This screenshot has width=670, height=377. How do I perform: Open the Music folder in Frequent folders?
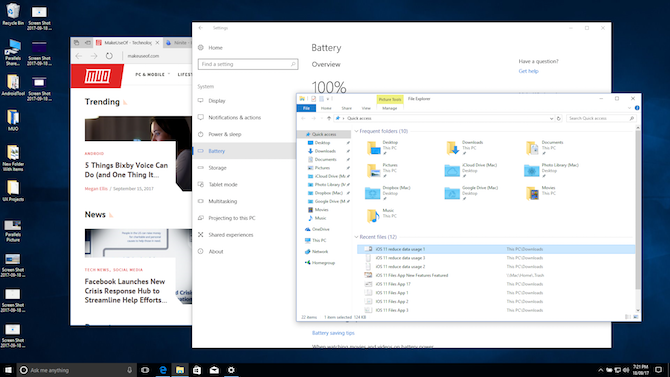[x=381, y=215]
